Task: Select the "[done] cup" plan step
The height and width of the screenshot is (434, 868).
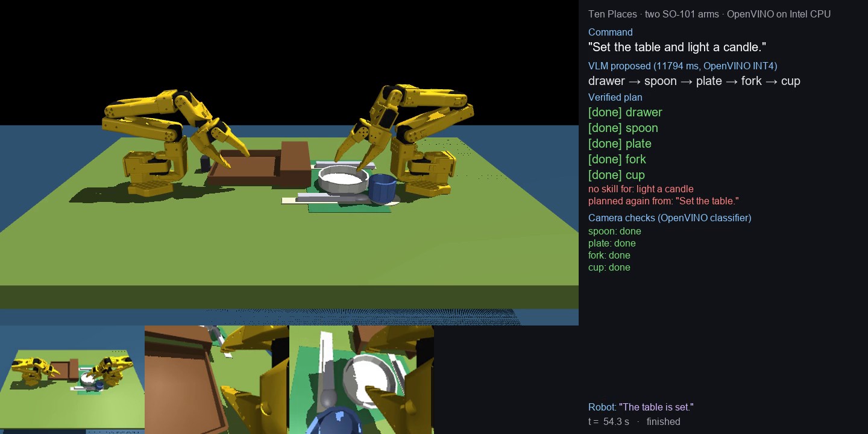Action: pos(617,175)
